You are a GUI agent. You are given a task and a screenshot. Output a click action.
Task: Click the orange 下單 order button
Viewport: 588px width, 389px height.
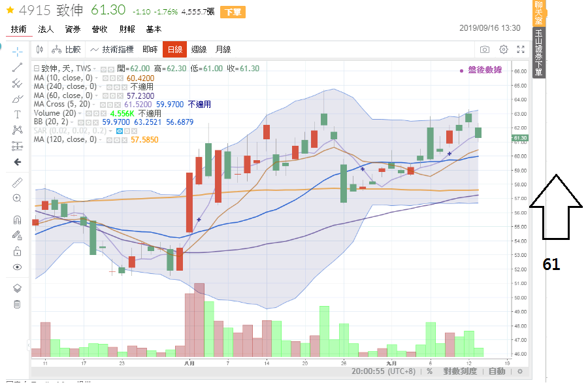pos(233,12)
